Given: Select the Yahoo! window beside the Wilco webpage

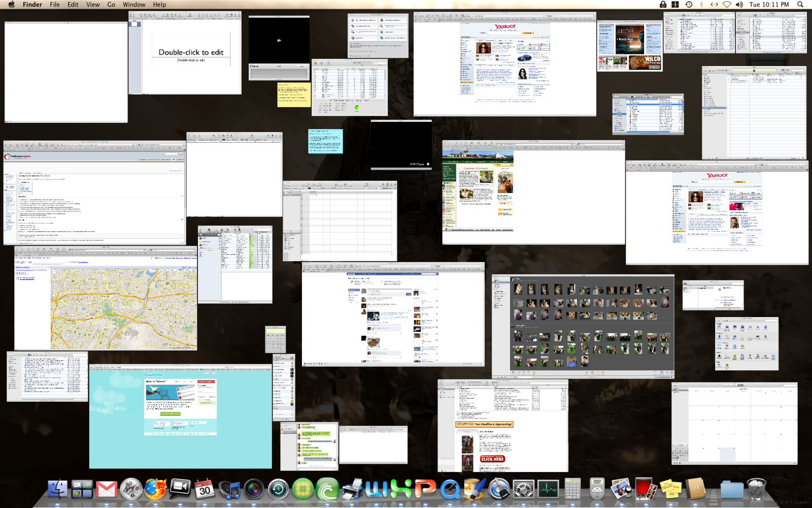Looking at the screenshot, I should click(x=505, y=65).
